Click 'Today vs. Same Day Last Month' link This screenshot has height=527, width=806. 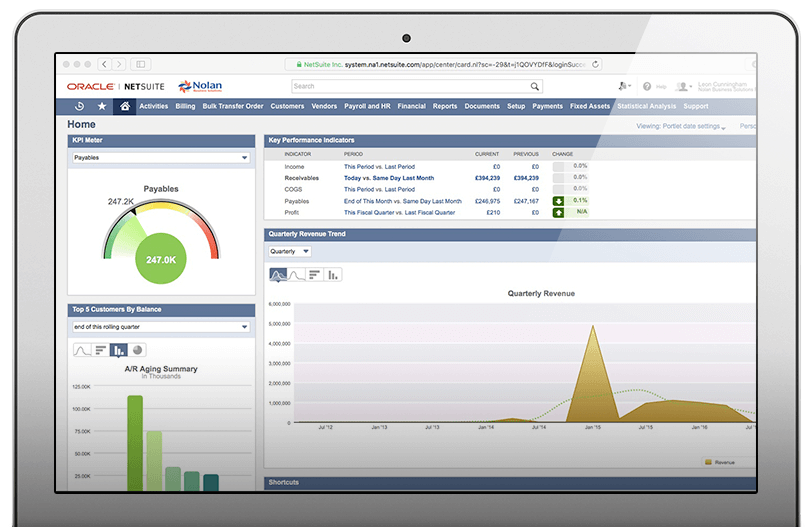pos(387,178)
